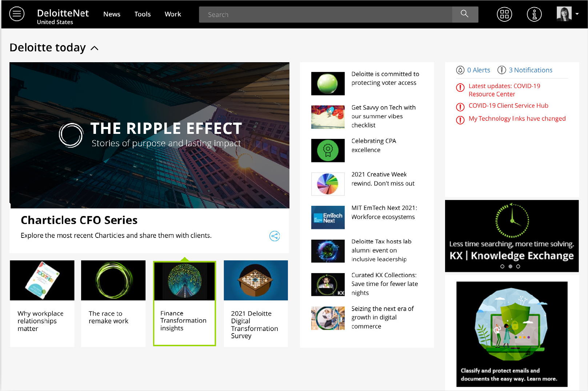Click the EmTech Next thumbnail
This screenshot has width=588, height=391.
coord(328,218)
